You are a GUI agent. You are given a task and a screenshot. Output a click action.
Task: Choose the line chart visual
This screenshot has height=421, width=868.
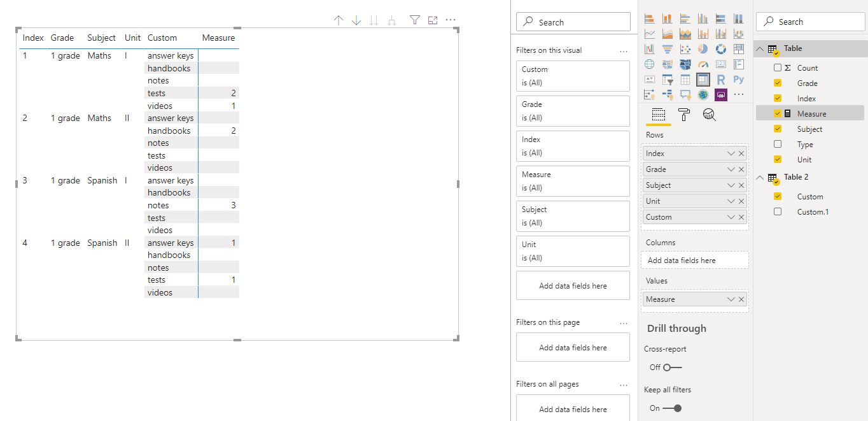tap(649, 34)
